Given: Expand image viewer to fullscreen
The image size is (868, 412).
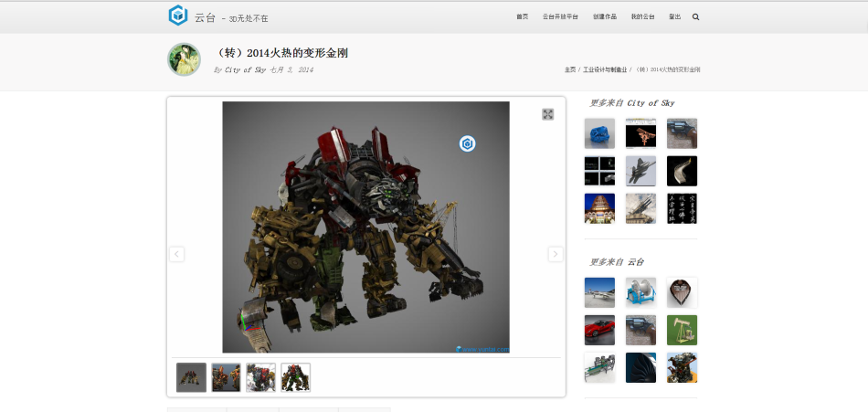Looking at the screenshot, I should coord(548,114).
